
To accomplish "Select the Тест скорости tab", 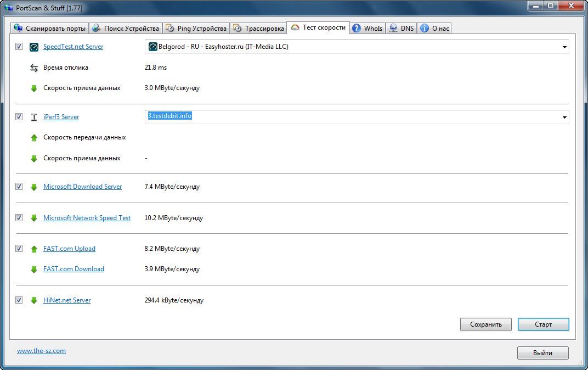I will [318, 27].
